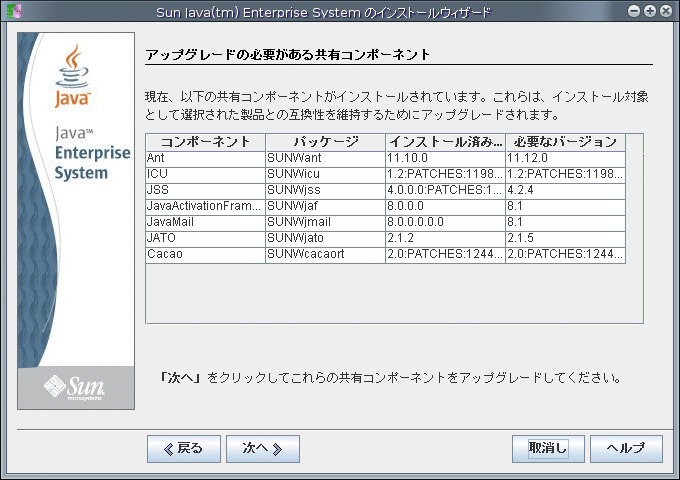Click the SUNWjato package cell
This screenshot has height=480, width=680.
click(326, 238)
